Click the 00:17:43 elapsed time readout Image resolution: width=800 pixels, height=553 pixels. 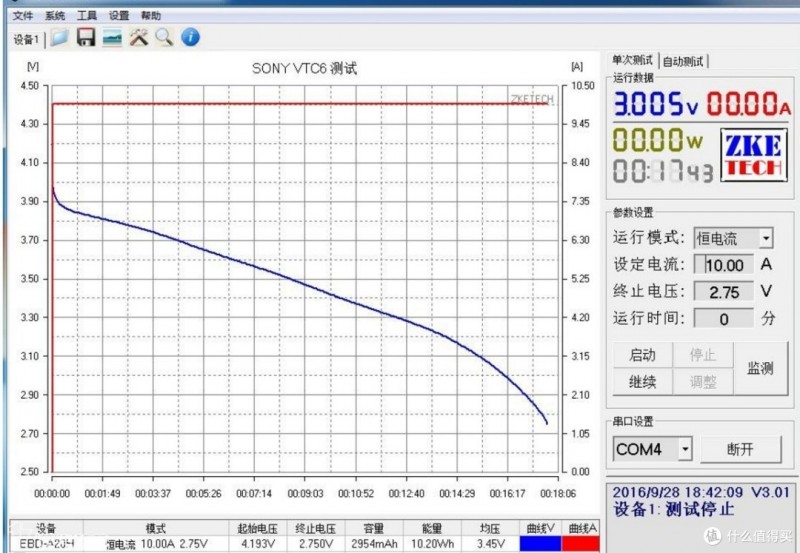(x=663, y=171)
